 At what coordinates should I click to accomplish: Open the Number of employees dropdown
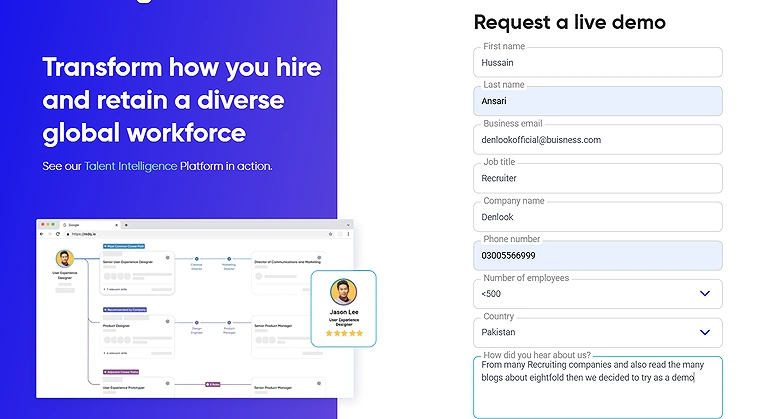[x=598, y=294]
